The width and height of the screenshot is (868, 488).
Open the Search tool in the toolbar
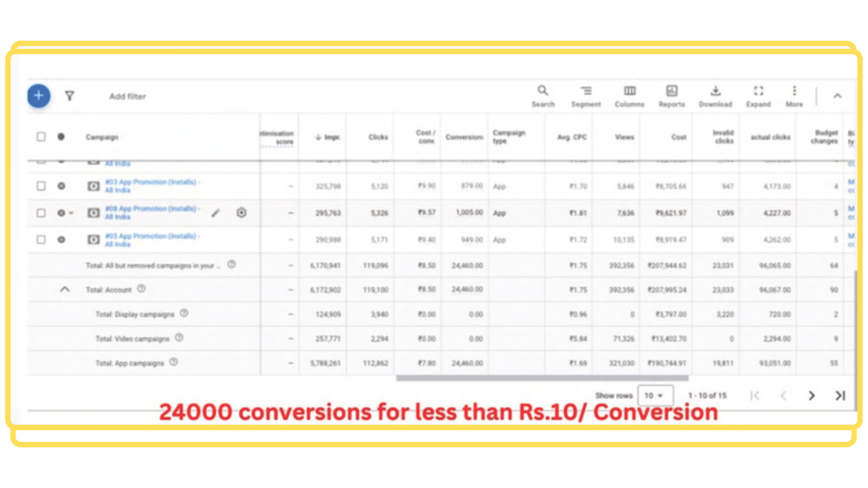[542, 96]
